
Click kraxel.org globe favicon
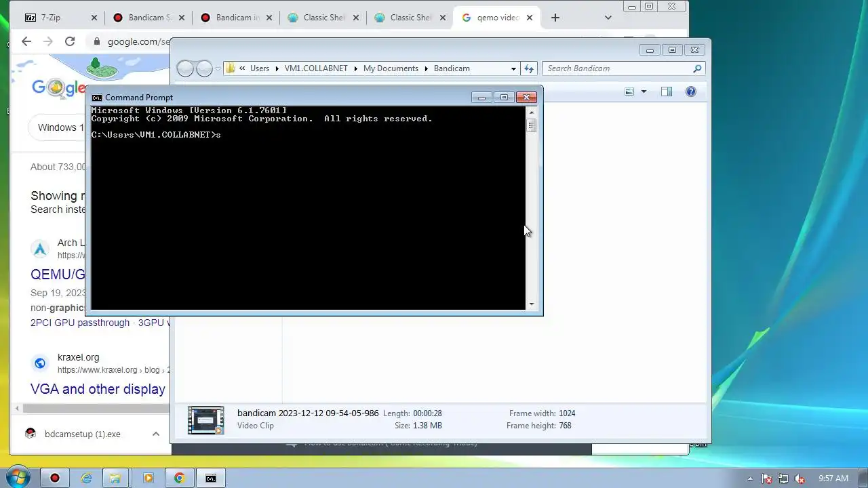tap(40, 363)
